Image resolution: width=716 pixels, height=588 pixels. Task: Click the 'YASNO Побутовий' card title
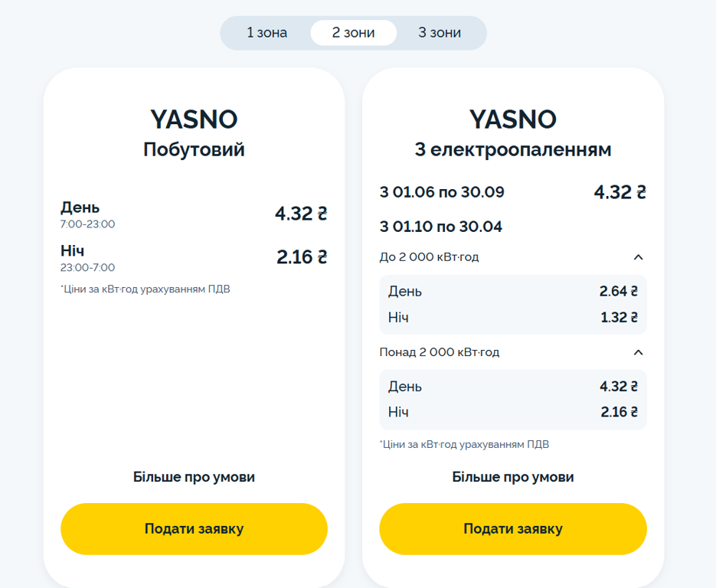click(x=194, y=134)
